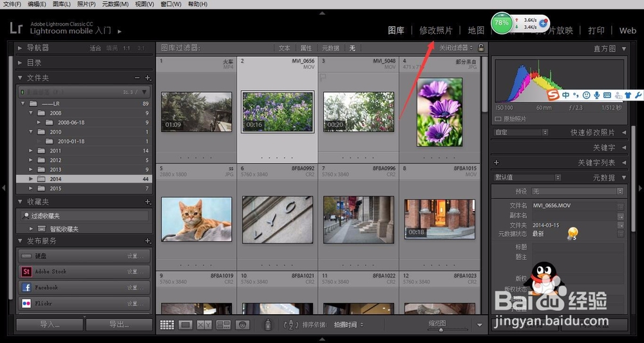Open survey view in toolbar
Screen dimensions: 644x343
(223, 325)
